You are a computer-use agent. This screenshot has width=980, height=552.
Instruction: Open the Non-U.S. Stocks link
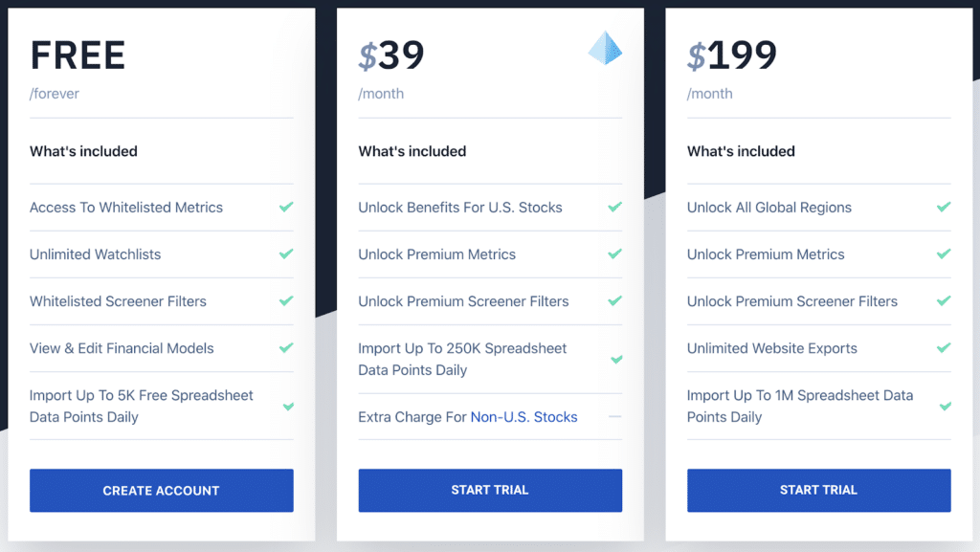point(525,417)
